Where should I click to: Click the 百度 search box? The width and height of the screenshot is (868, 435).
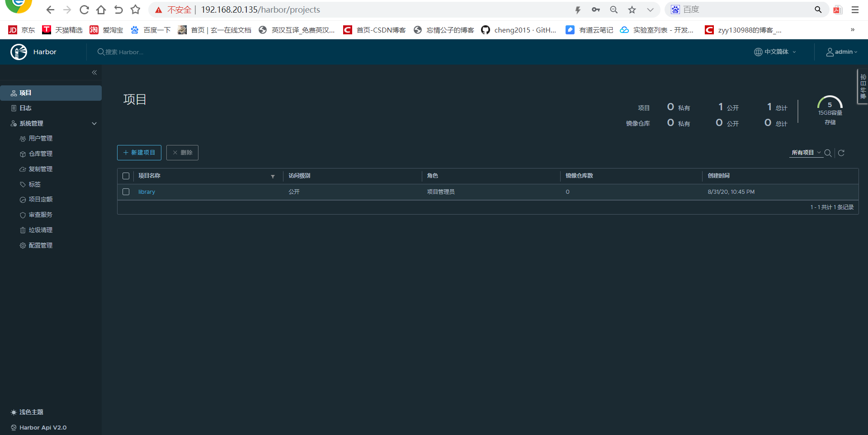click(x=746, y=9)
